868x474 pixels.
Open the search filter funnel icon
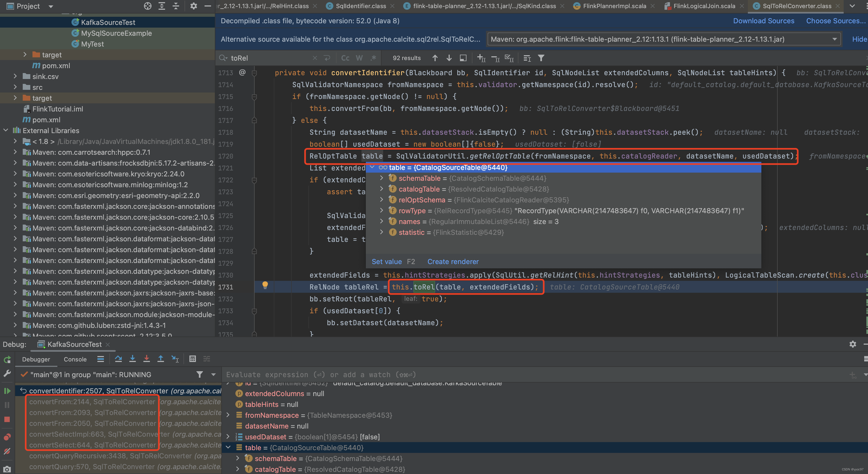541,58
